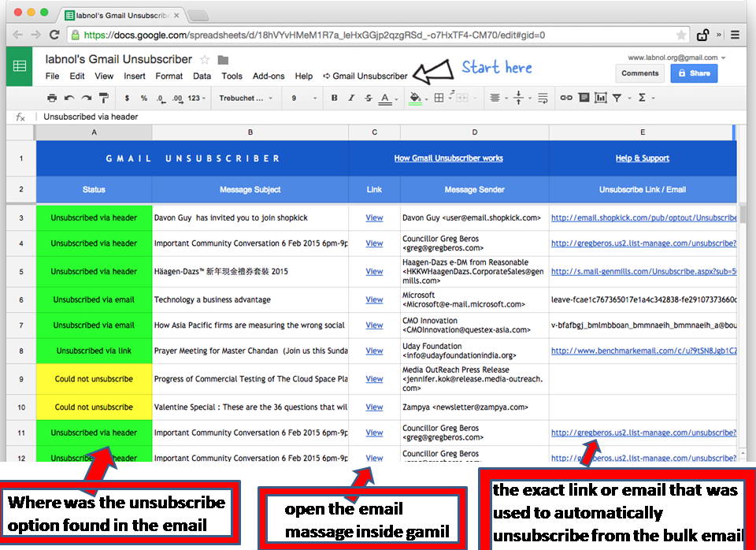This screenshot has height=550, width=756.
Task: Open the shopkick optout unsubscribe link
Action: click(643, 217)
